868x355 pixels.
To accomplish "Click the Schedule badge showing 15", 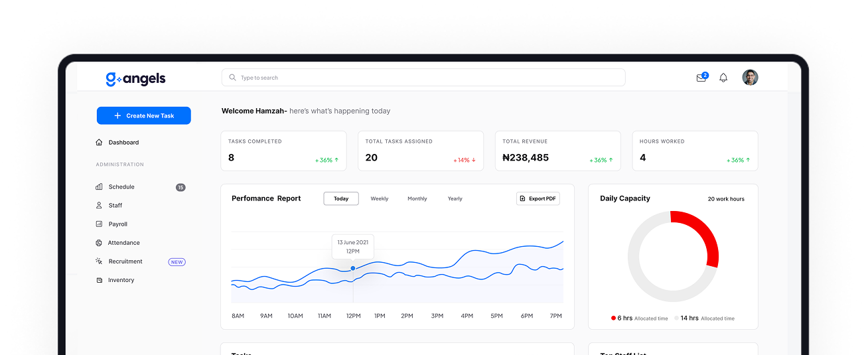I will point(181,187).
